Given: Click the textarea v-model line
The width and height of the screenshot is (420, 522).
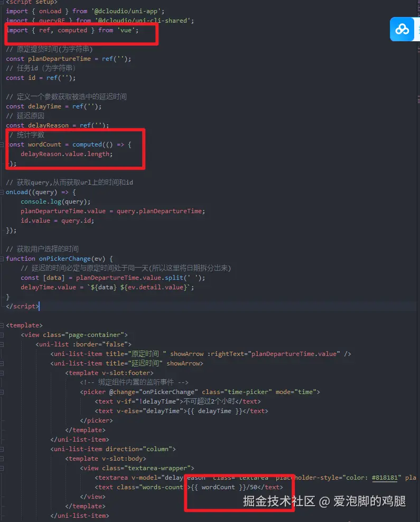Looking at the screenshot, I should [255, 478].
